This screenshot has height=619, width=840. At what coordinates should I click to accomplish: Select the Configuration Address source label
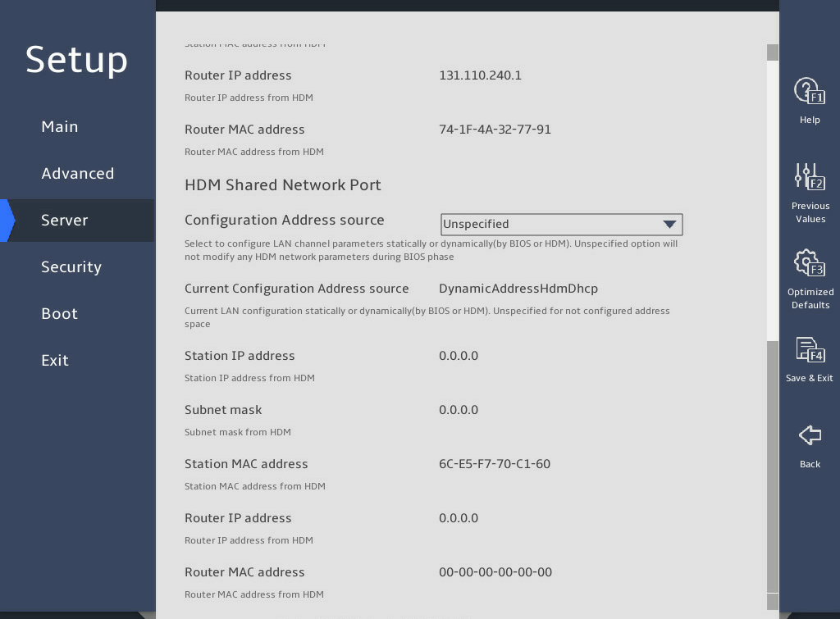click(x=285, y=220)
